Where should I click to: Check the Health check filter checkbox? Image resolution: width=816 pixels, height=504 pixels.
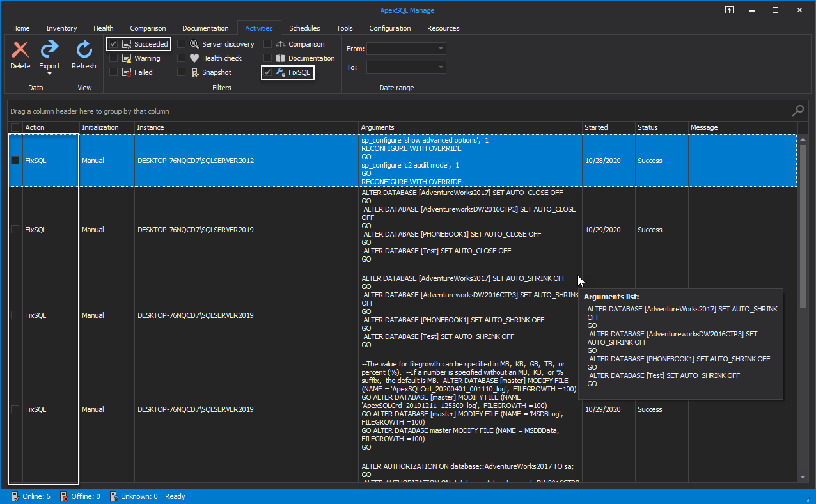click(181, 58)
